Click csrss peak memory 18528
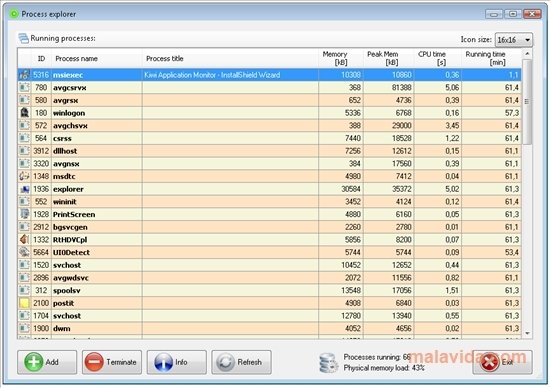This screenshot has height=388, width=550. coord(402,138)
